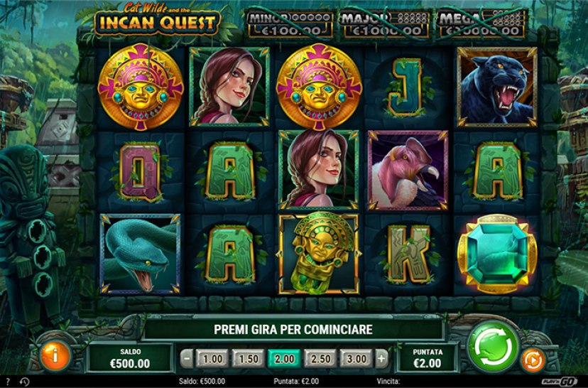The image size is (588, 388).
Task: Select the 3.00 bet value
Action: [356, 359]
